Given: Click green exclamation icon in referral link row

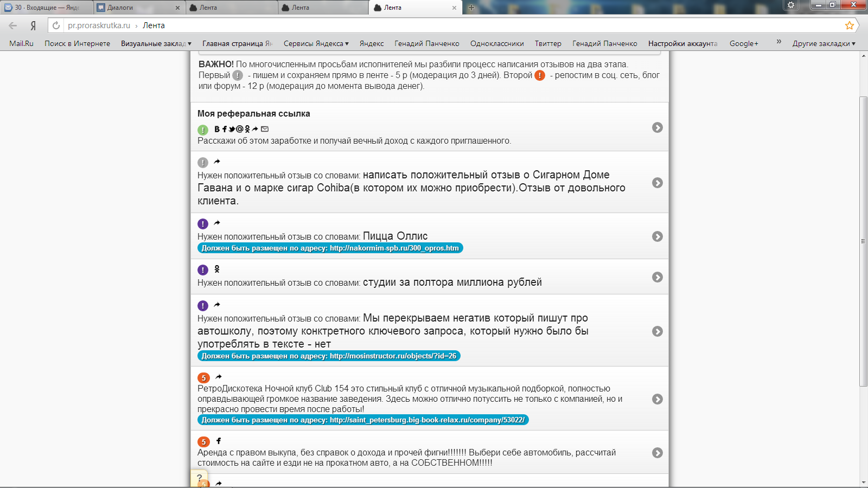Looking at the screenshot, I should [x=203, y=130].
